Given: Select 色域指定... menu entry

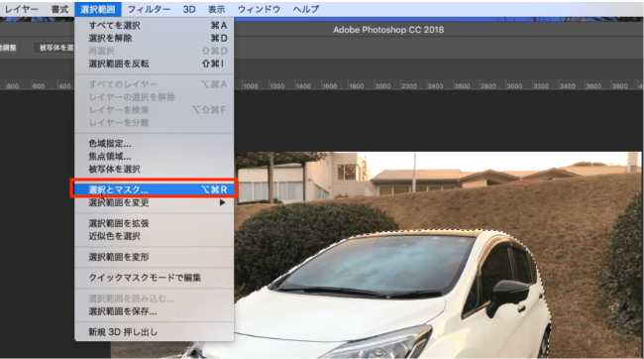Looking at the screenshot, I should point(154,144).
